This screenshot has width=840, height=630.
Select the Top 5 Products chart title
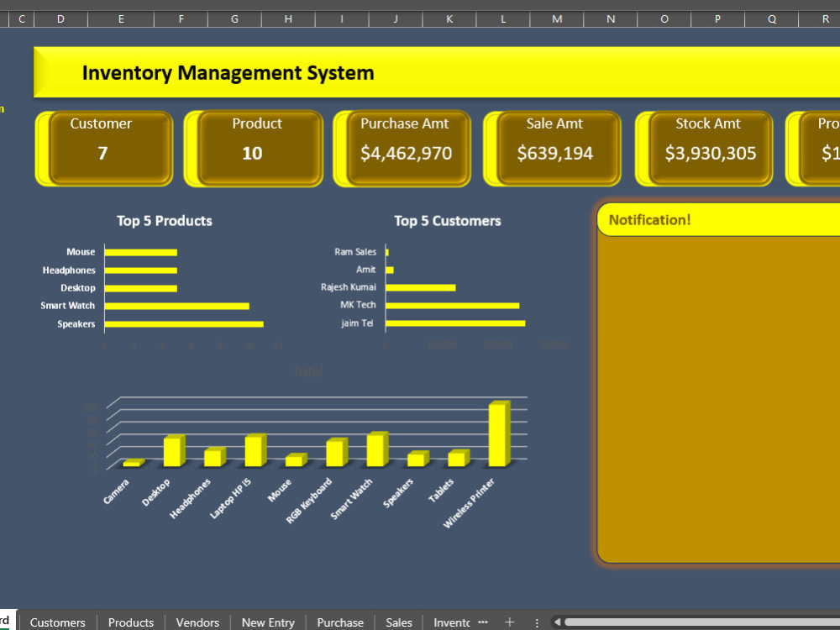click(x=165, y=221)
